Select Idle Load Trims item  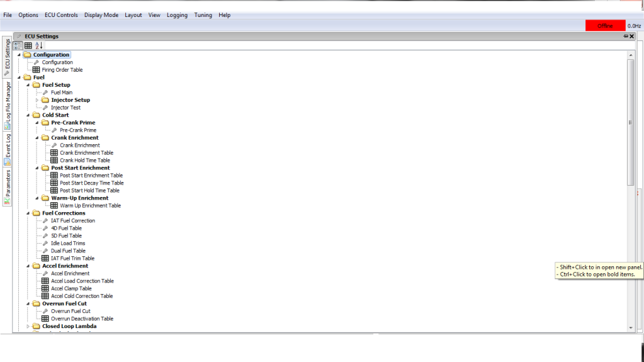pos(68,243)
